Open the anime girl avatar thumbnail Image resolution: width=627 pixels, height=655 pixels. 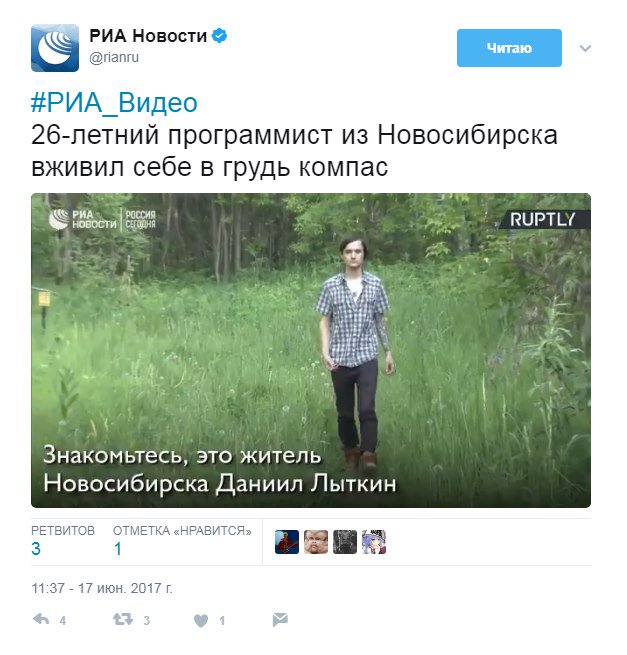point(374,542)
